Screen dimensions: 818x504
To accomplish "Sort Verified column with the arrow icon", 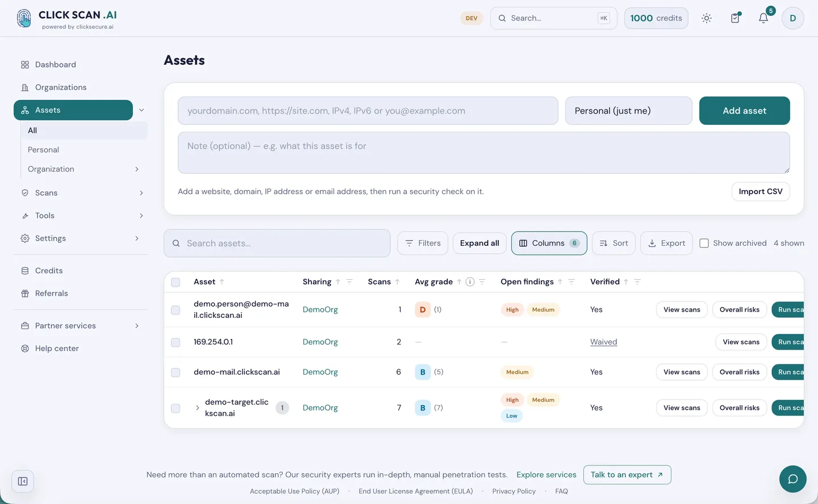I will (x=626, y=282).
